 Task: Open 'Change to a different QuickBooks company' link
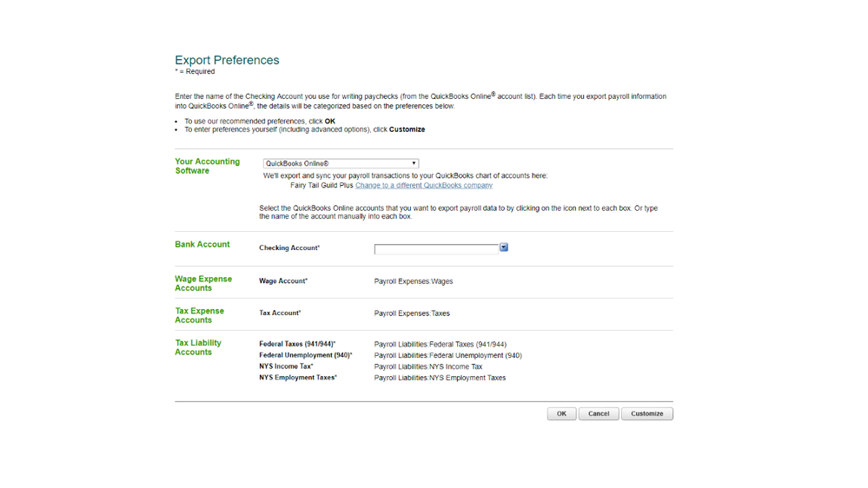click(x=424, y=185)
